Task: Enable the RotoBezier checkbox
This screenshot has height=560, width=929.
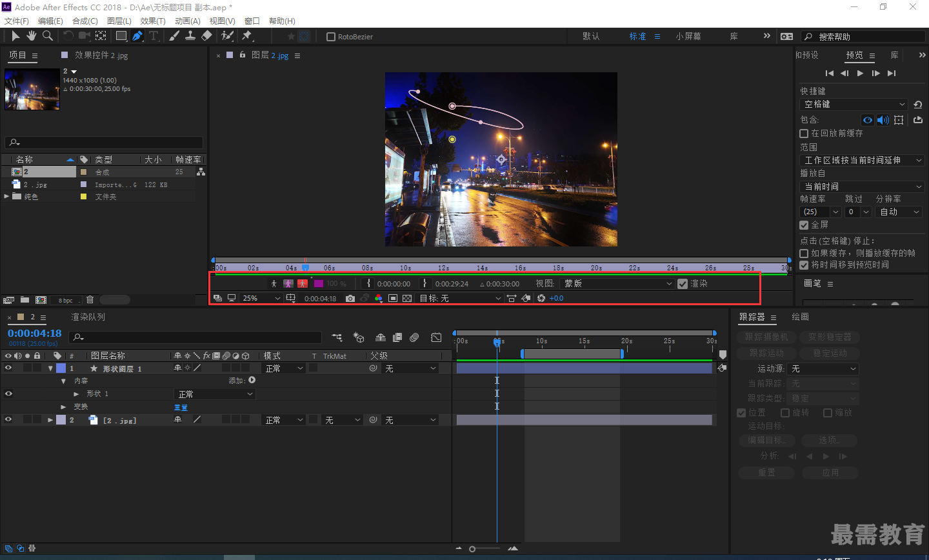Action: (331, 37)
